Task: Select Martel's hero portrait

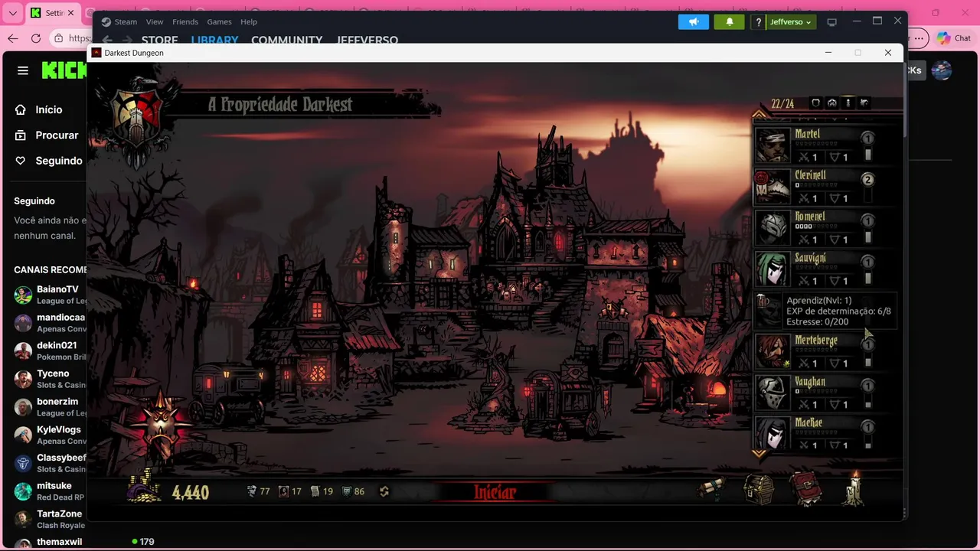Action: point(773,145)
